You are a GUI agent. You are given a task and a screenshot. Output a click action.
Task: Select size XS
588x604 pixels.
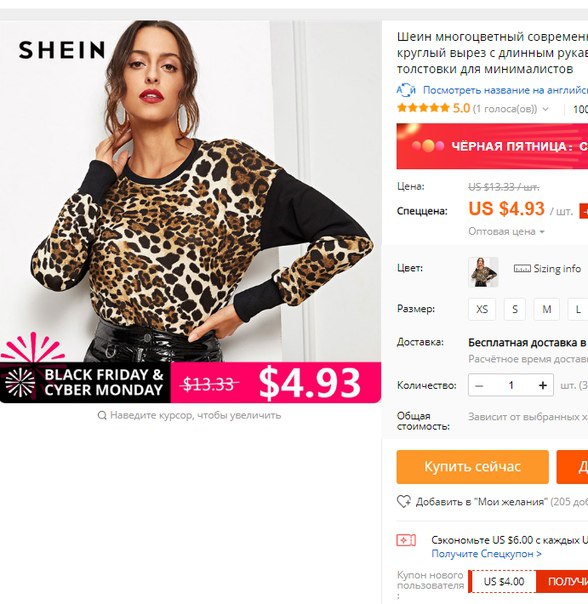coord(482,309)
